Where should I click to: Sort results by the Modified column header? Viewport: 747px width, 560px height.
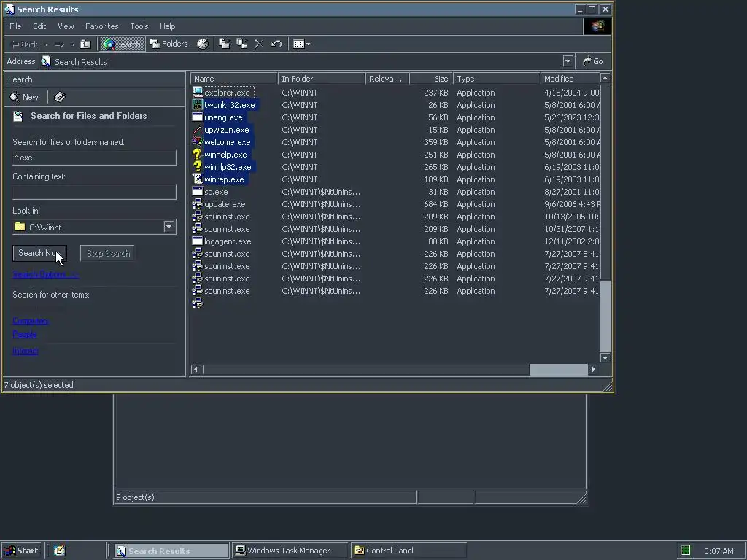point(570,79)
